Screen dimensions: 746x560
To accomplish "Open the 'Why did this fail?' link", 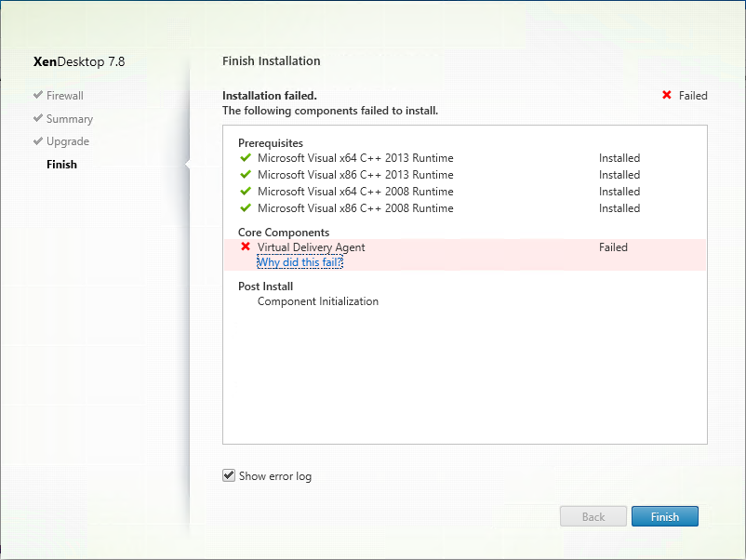I will tap(300, 262).
